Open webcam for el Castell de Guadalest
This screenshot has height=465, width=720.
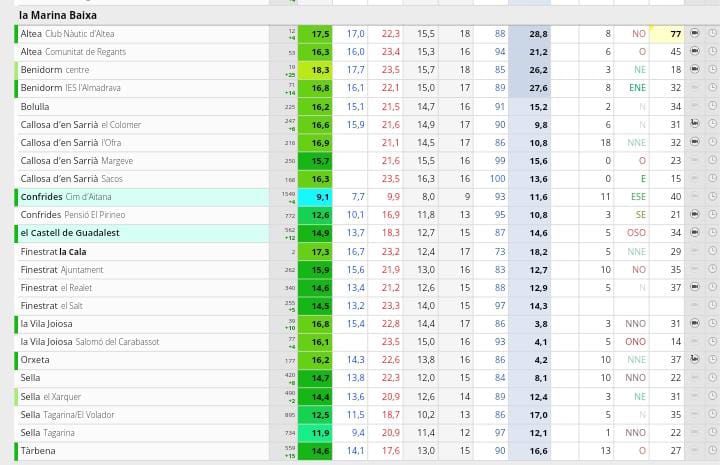[x=695, y=233]
